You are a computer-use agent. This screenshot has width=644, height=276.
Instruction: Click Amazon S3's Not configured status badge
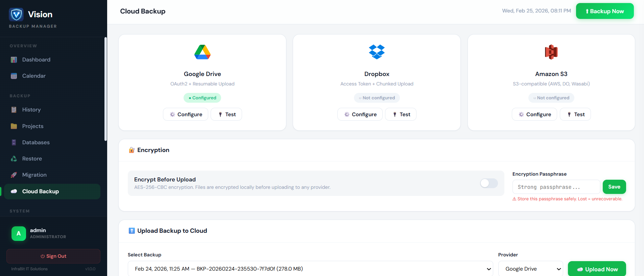551,98
